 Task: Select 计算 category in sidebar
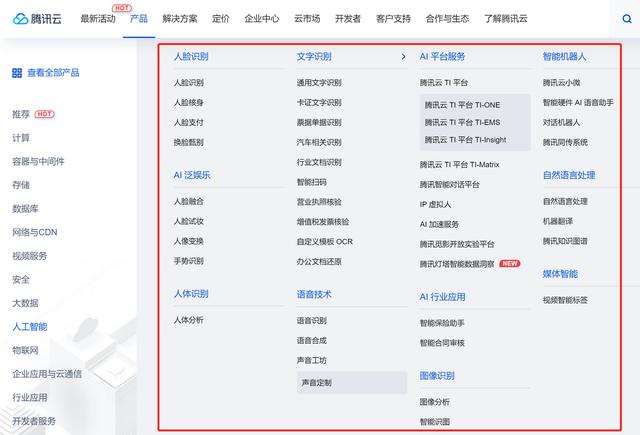tap(21, 138)
